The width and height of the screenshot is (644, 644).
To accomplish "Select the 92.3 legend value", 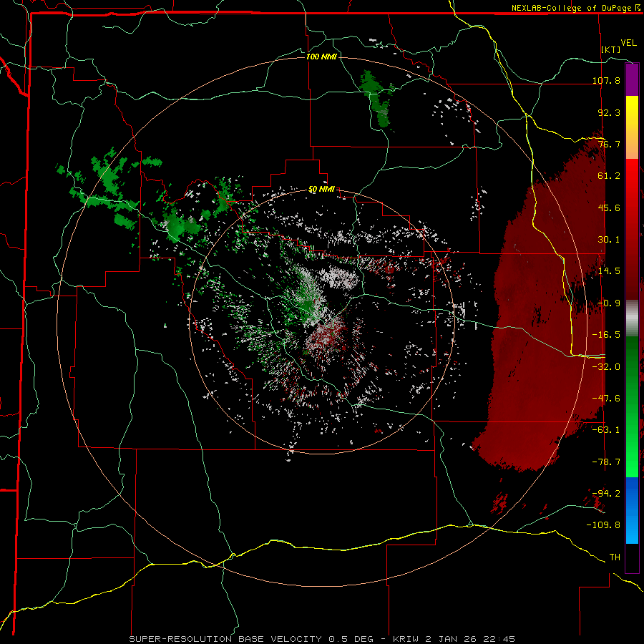I will (609, 112).
